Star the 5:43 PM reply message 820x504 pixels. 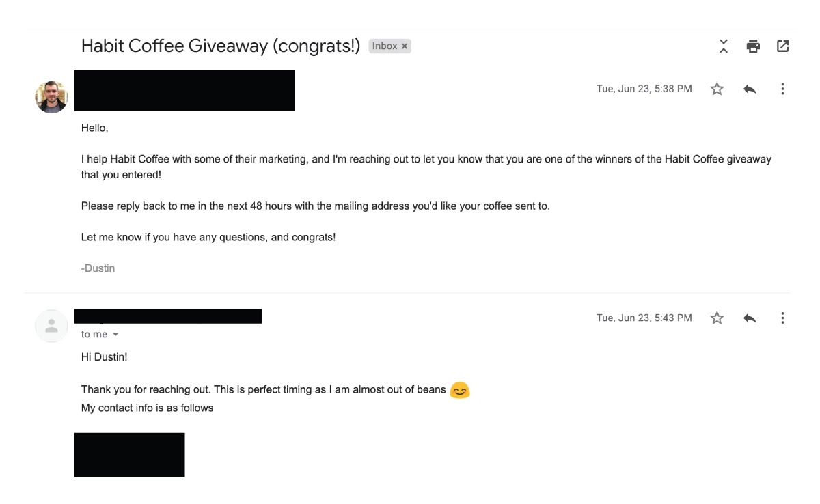click(x=717, y=318)
